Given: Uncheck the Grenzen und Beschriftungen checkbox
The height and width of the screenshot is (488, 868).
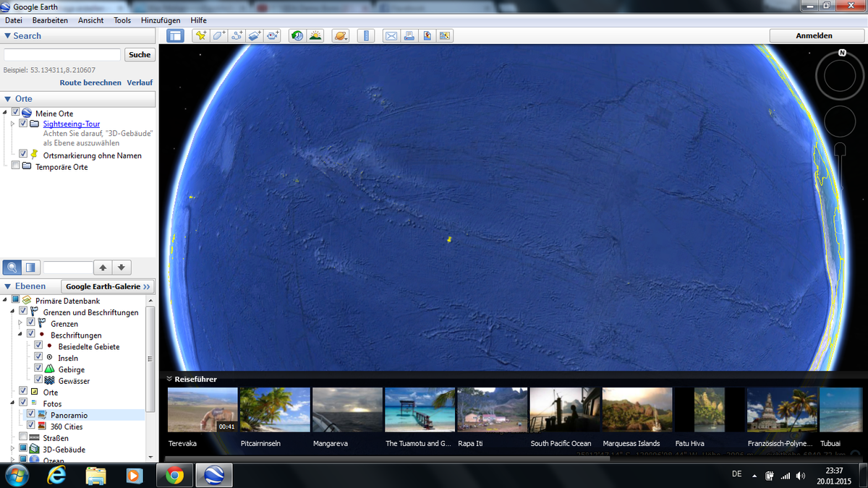Looking at the screenshot, I should click(x=23, y=312).
